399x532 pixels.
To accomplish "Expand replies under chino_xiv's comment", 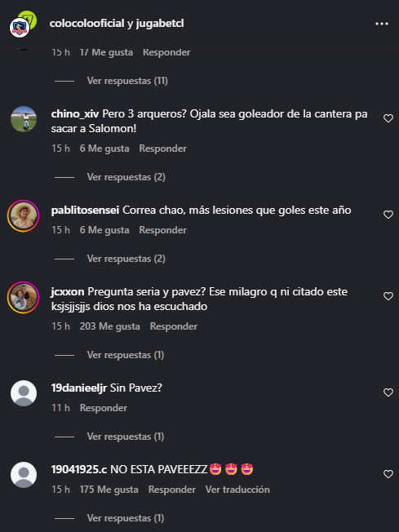I will coord(126,177).
